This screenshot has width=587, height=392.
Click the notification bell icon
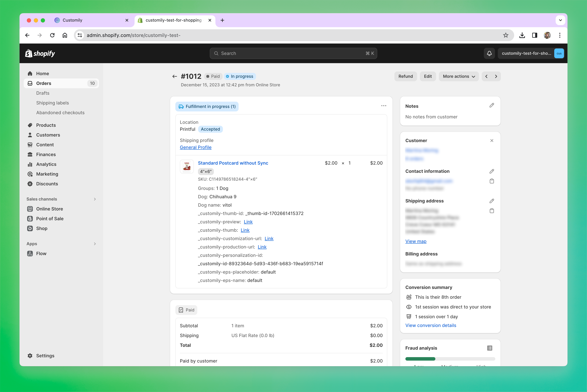point(489,53)
